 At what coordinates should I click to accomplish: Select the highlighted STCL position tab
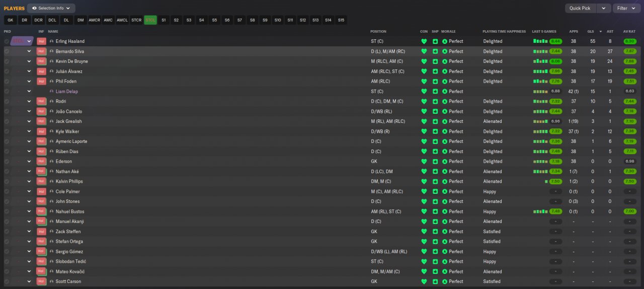pos(150,20)
